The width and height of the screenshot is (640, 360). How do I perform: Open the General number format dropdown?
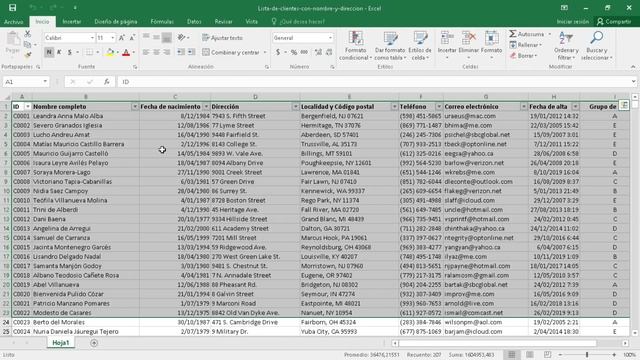coord(330,38)
